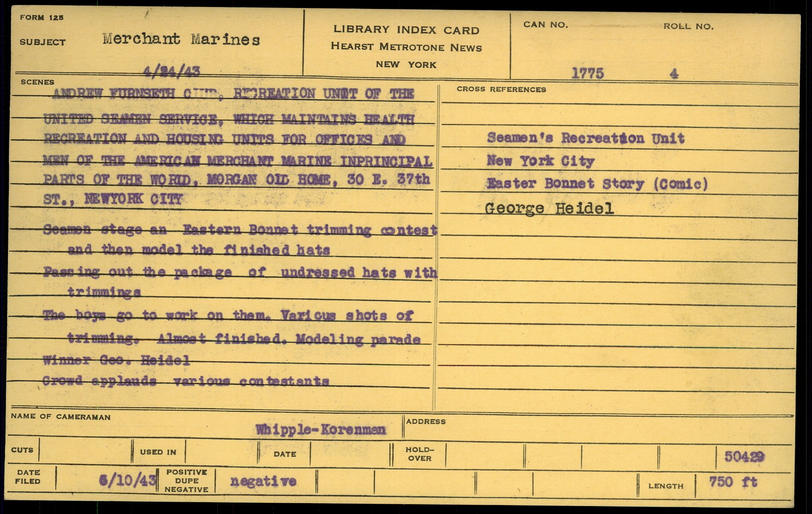The image size is (812, 514).
Task: Click the 'Merchant Marines' subject text
Action: coord(181,40)
